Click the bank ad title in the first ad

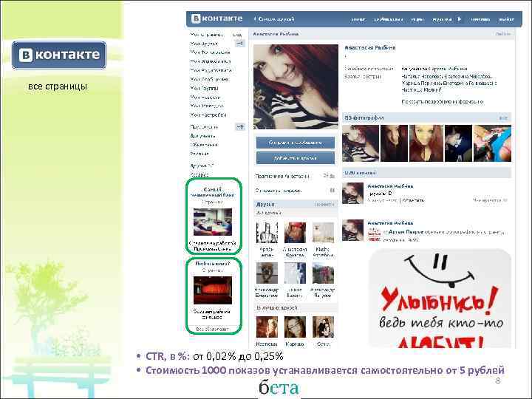[213, 192]
